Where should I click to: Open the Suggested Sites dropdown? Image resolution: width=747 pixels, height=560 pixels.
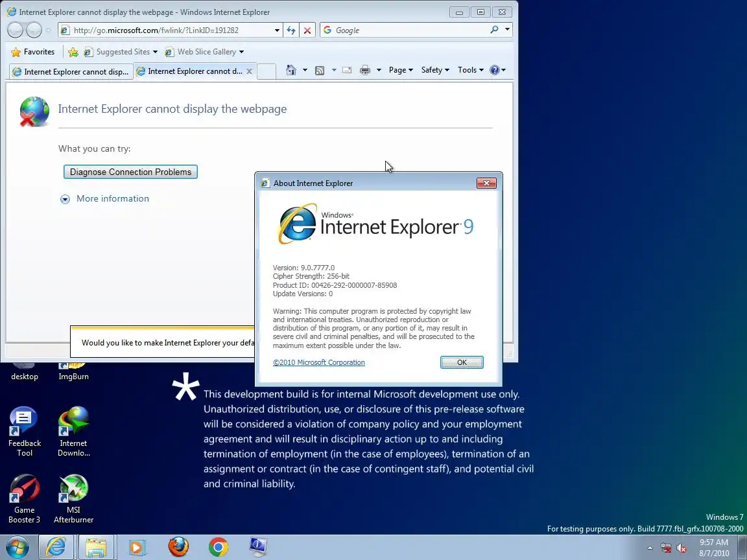pos(121,52)
